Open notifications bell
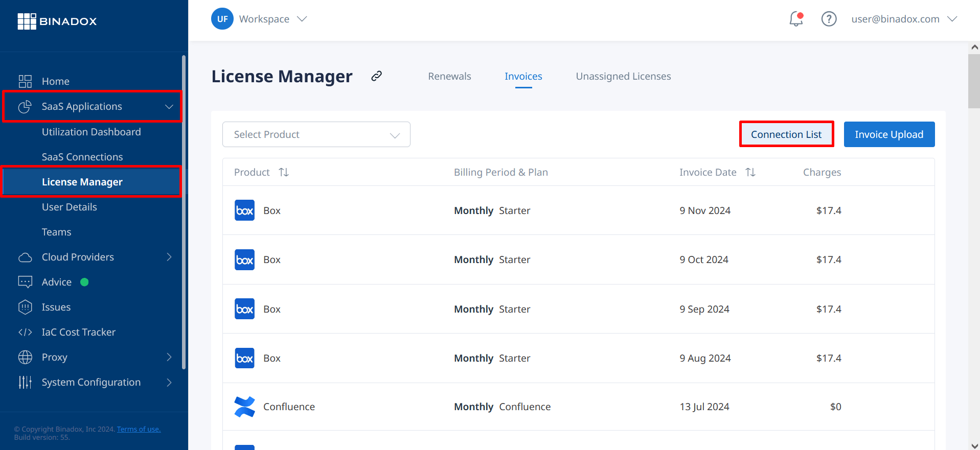 796,19
